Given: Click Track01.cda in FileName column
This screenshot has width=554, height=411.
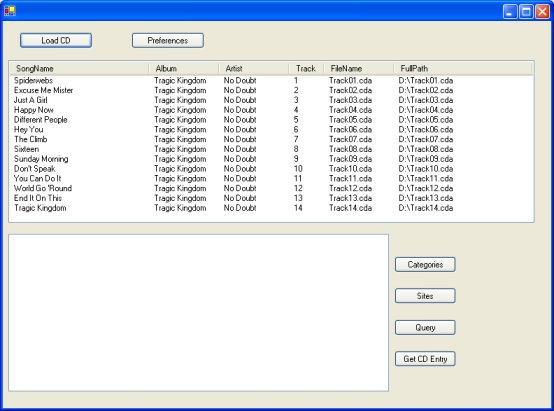Looking at the screenshot, I should coord(350,81).
